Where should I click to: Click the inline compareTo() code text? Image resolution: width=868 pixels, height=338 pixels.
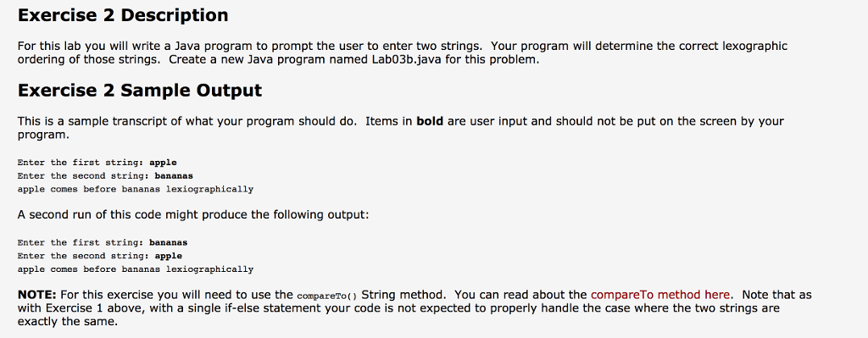327,296
